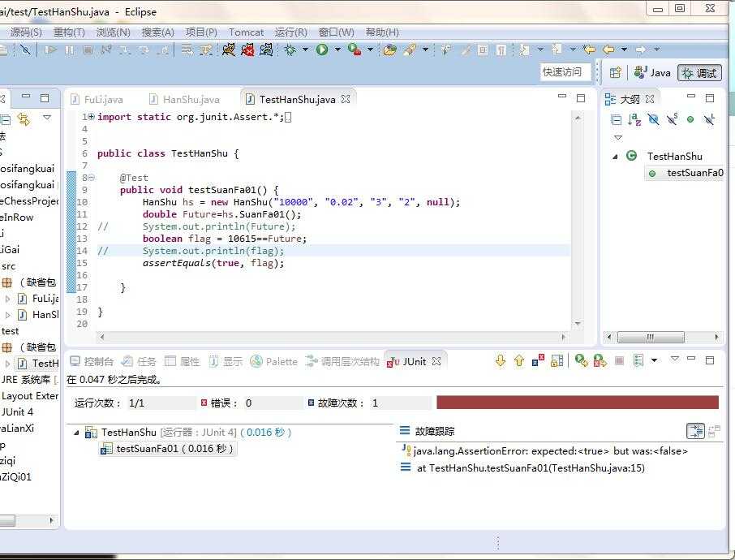Viewport: 735px width, 560px height.
Task: Open Outline view menu triangle
Action: point(618,137)
